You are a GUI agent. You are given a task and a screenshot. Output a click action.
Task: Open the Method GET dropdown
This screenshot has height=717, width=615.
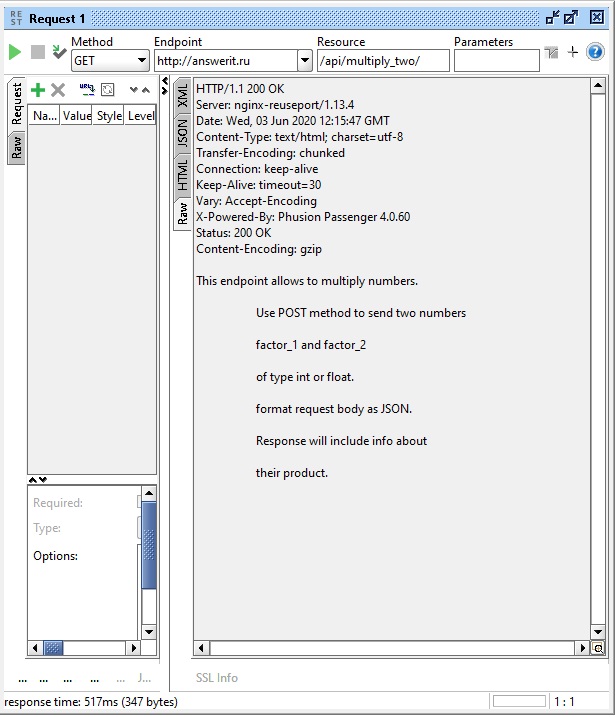coord(110,61)
